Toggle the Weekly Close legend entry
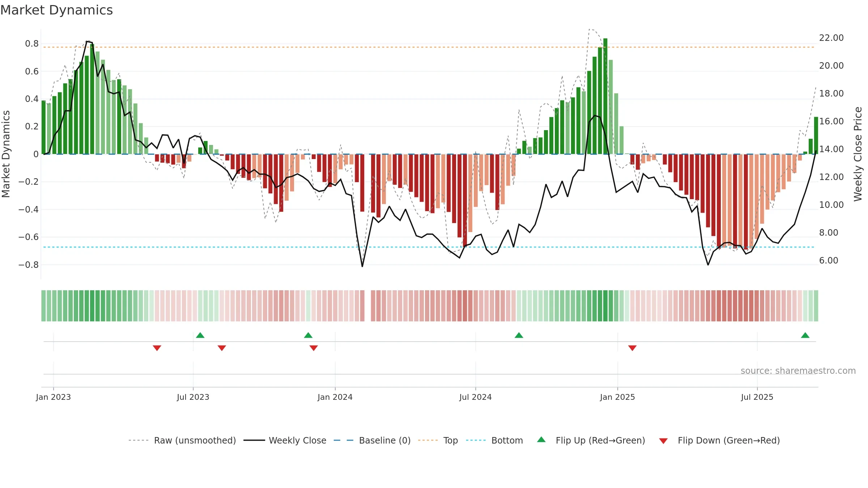The width and height of the screenshot is (868, 488). click(x=285, y=440)
